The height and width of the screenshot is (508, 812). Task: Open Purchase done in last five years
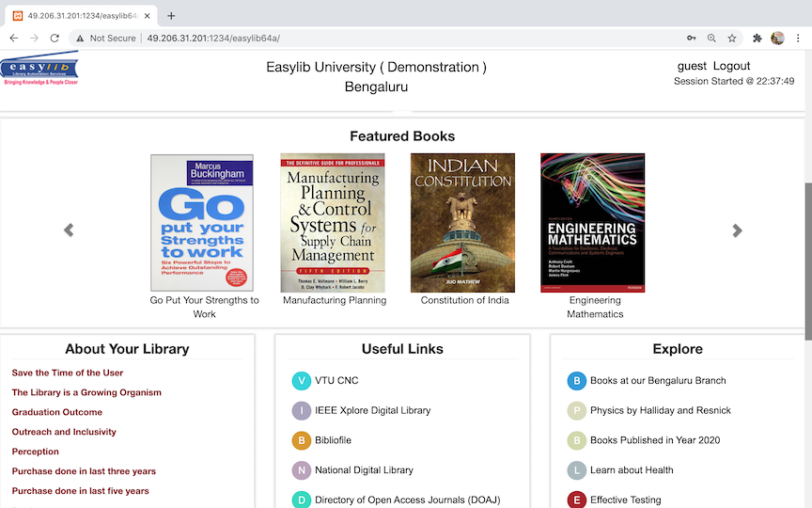pyautogui.click(x=80, y=491)
